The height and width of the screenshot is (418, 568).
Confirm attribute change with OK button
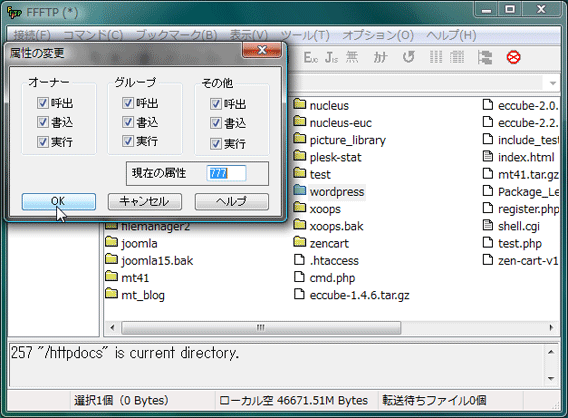[59, 201]
